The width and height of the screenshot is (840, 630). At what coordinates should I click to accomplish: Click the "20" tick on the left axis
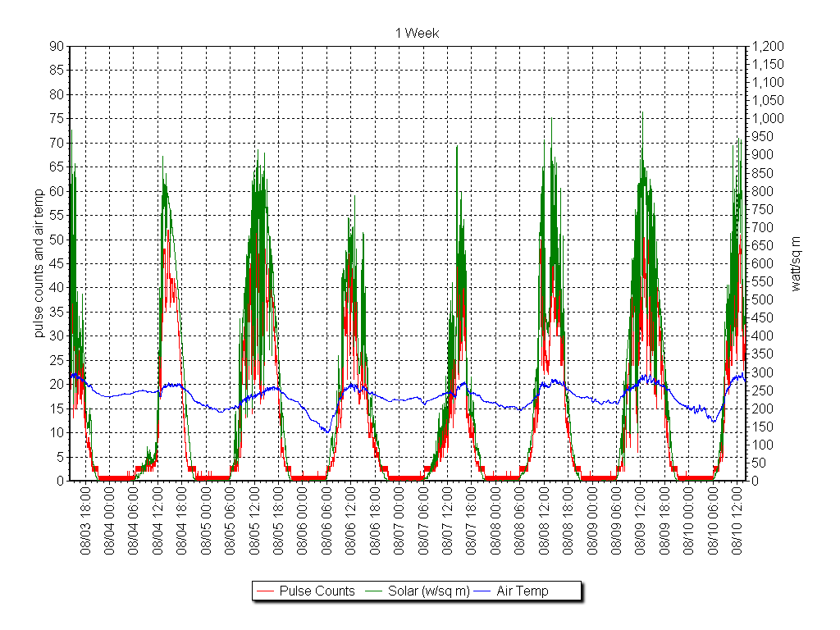[57, 384]
